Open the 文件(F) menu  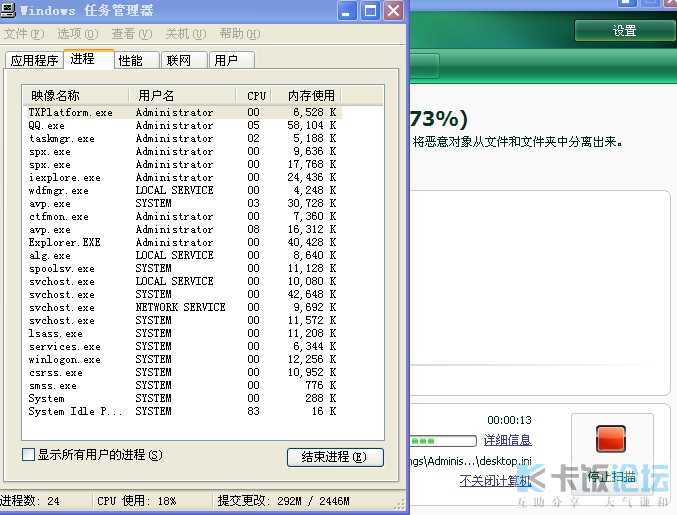click(x=24, y=34)
